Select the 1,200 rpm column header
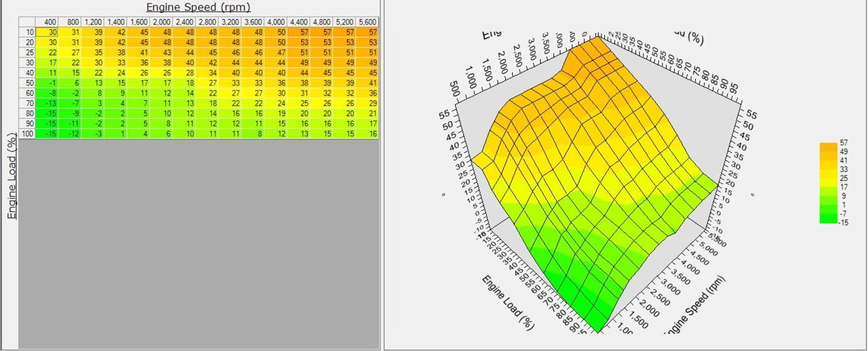 click(x=93, y=22)
